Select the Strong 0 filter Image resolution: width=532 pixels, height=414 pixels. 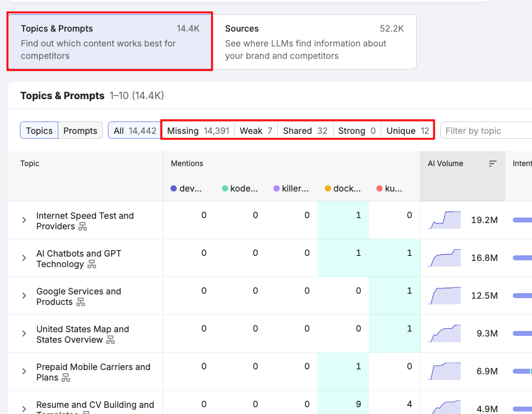357,131
